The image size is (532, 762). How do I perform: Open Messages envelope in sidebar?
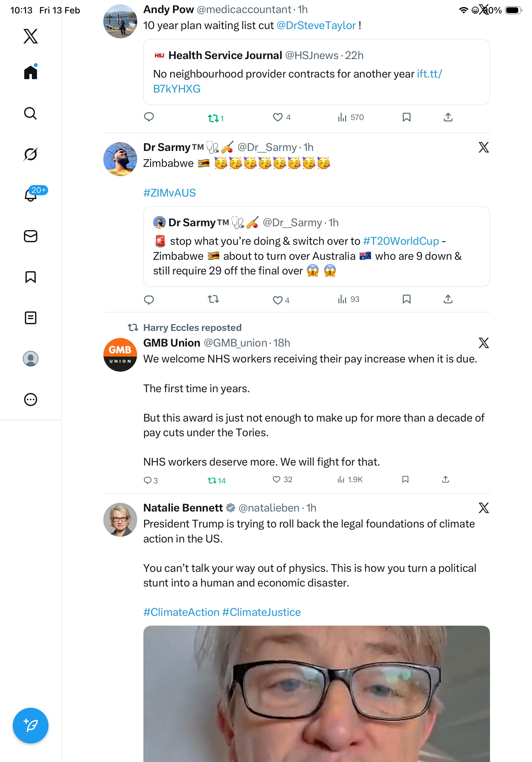tap(31, 236)
